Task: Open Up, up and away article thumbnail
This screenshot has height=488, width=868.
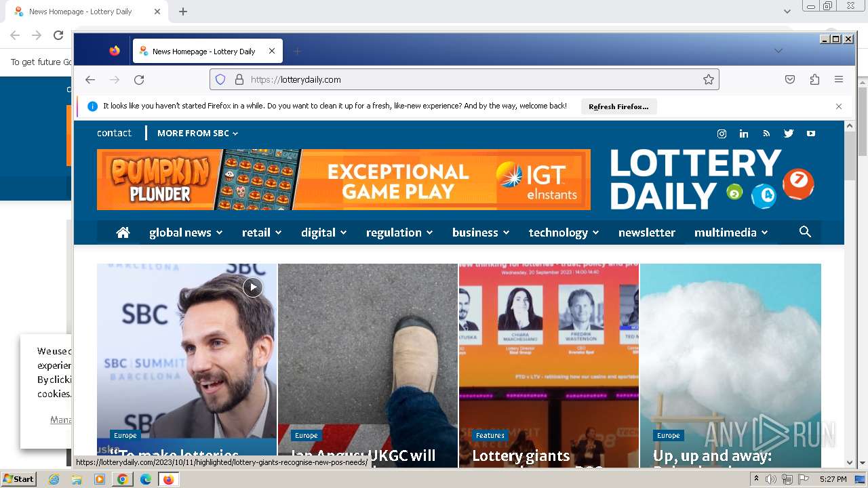Action: click(x=730, y=365)
